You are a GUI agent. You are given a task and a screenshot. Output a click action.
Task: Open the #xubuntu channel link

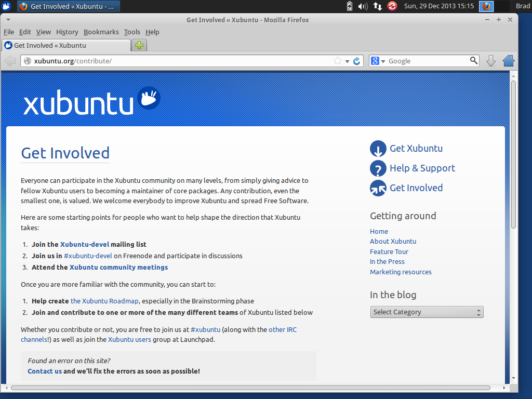click(x=205, y=329)
